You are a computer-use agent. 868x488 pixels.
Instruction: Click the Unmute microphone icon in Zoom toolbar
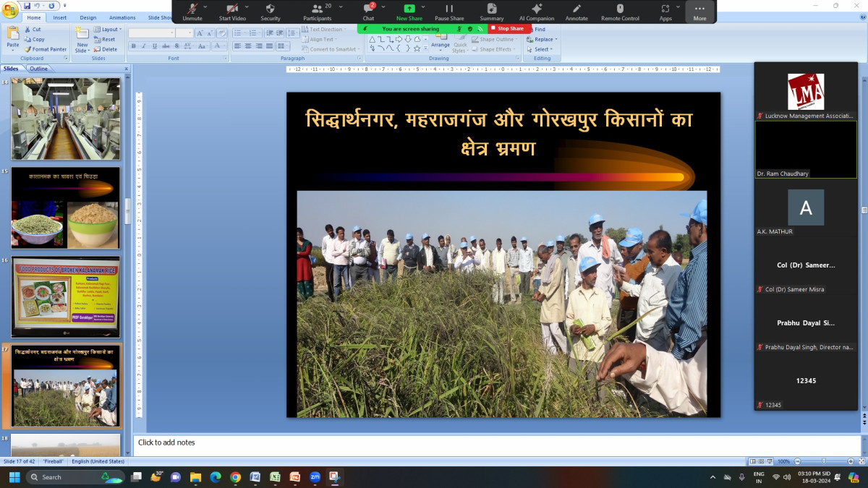click(192, 8)
